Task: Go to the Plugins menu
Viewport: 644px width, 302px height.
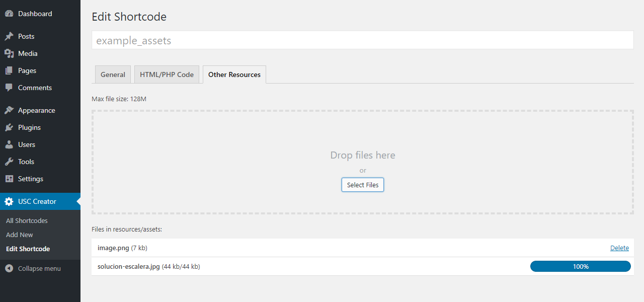Action: click(40, 127)
